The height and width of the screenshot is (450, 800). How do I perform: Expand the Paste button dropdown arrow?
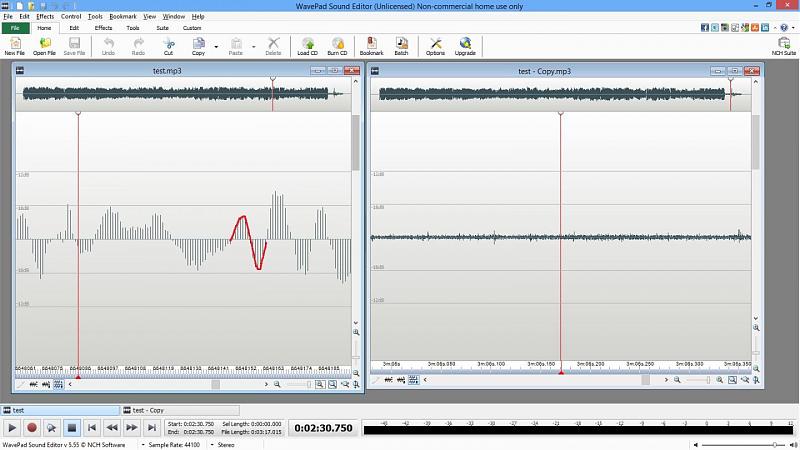tap(254, 46)
